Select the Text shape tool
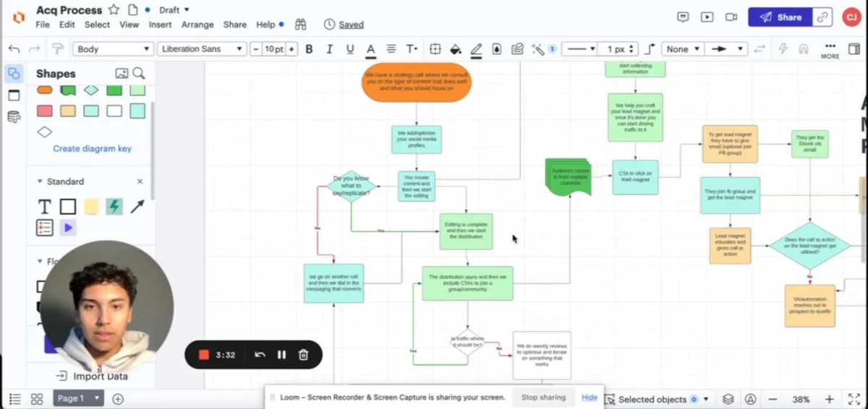This screenshot has height=409, width=868. (x=45, y=207)
